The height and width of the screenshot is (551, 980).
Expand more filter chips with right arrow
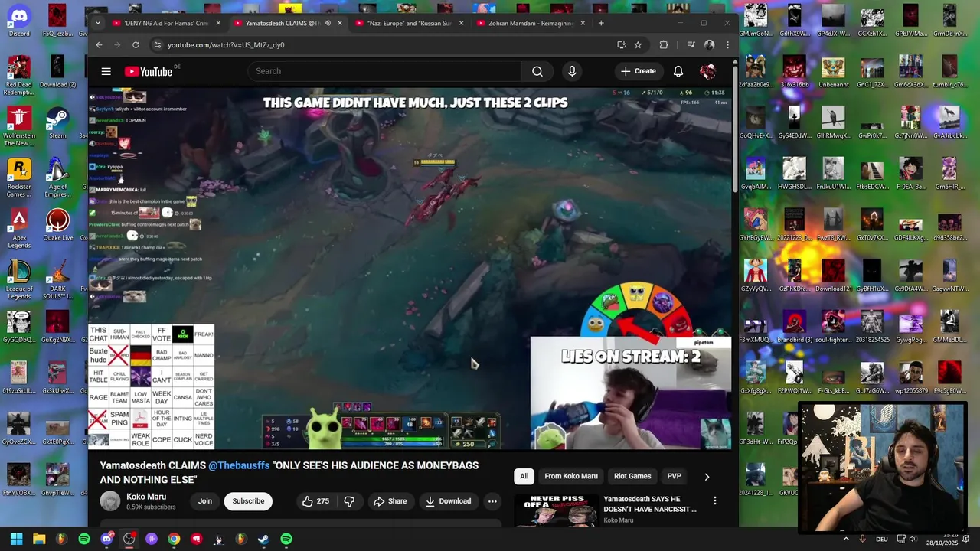pyautogui.click(x=707, y=476)
